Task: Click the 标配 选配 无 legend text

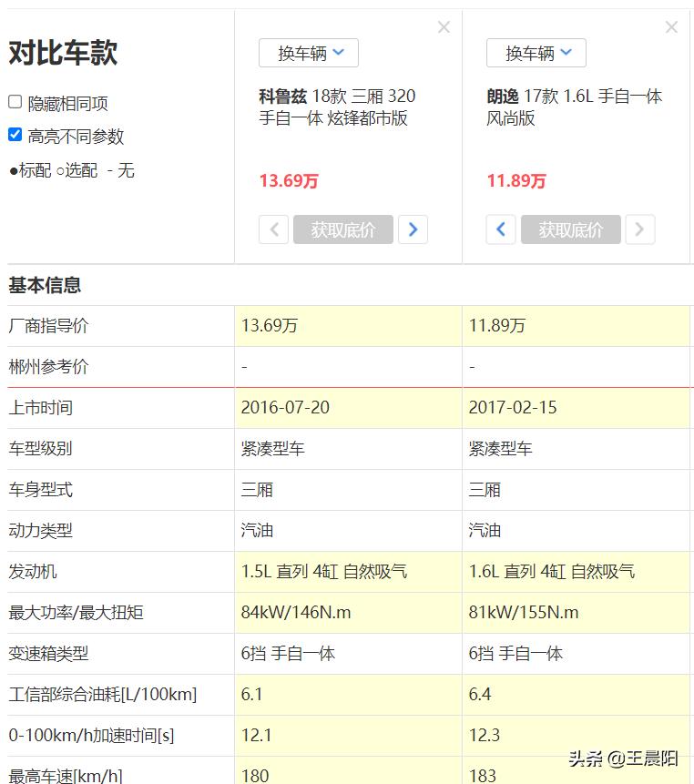Action: pyautogui.click(x=72, y=171)
